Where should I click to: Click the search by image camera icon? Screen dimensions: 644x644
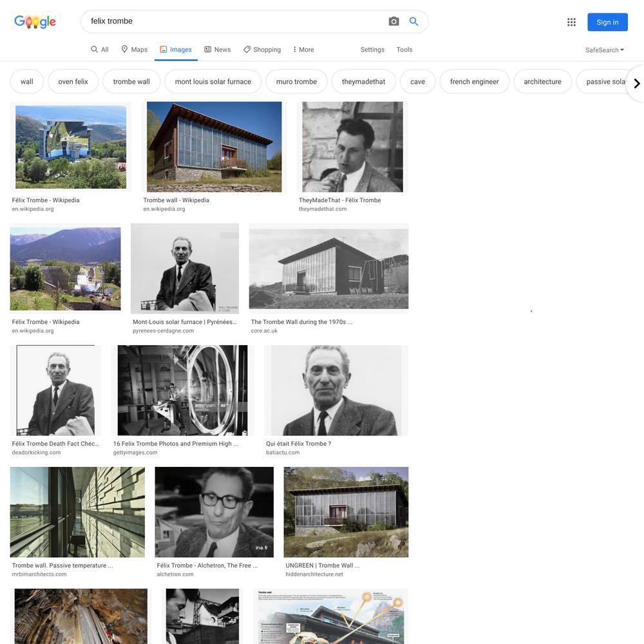[393, 21]
